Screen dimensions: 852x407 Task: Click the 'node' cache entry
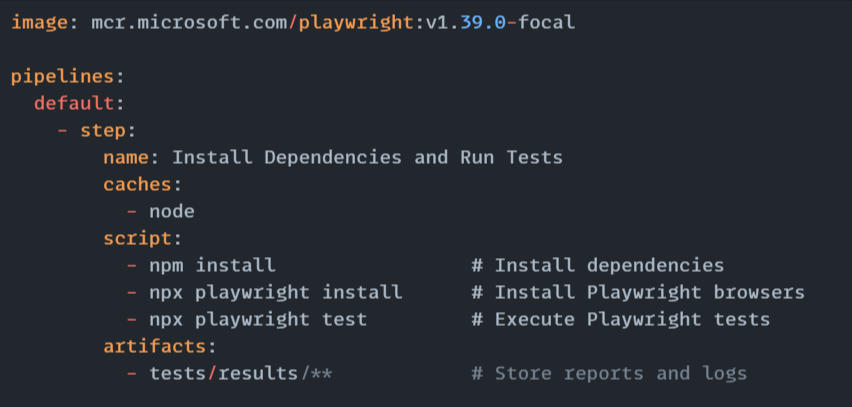(172, 211)
